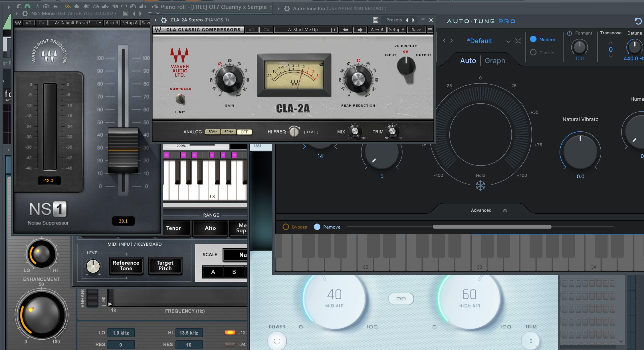Select the Tenor range
The image size is (644, 350).
(x=174, y=228)
